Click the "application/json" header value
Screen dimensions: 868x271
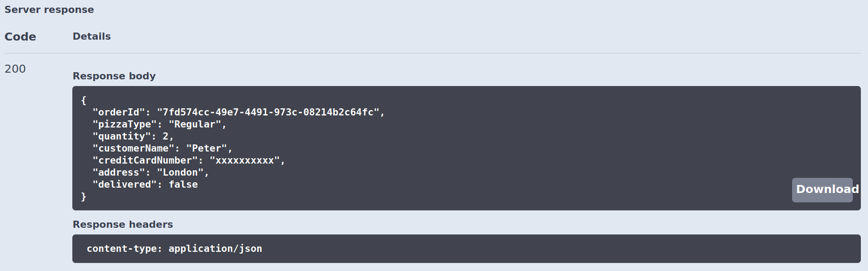pyautogui.click(x=215, y=249)
